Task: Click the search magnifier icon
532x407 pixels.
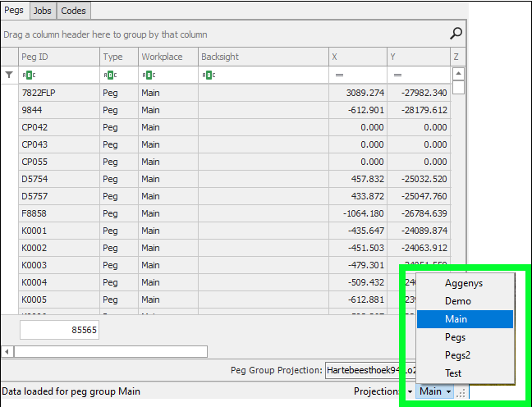Action: coord(456,34)
